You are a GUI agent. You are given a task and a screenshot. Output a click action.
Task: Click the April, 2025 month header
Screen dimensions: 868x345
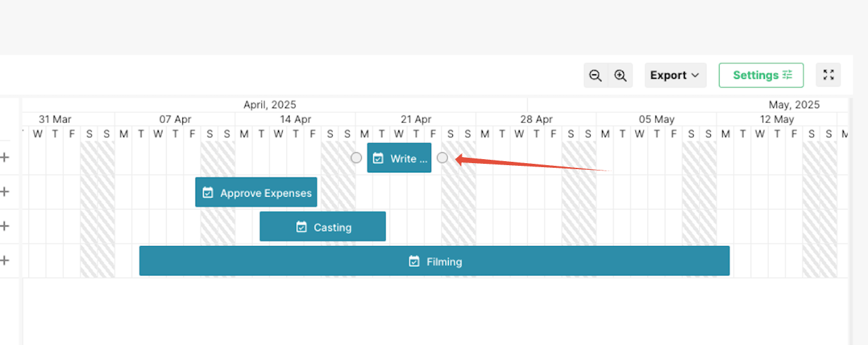click(x=270, y=104)
